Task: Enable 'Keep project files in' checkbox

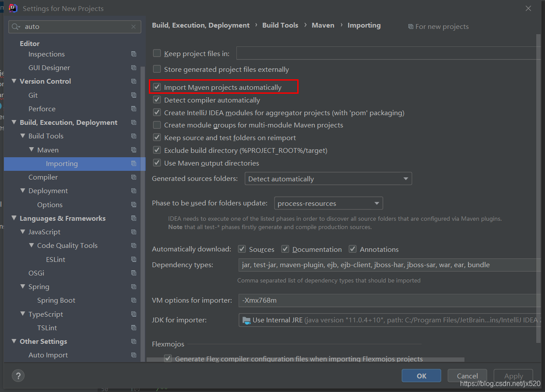Action: click(157, 53)
